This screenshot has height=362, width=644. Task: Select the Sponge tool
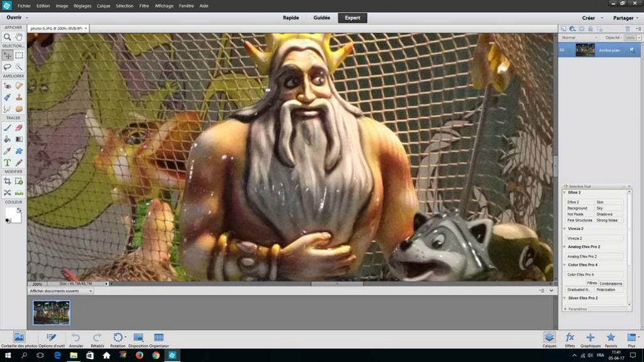[19, 109]
